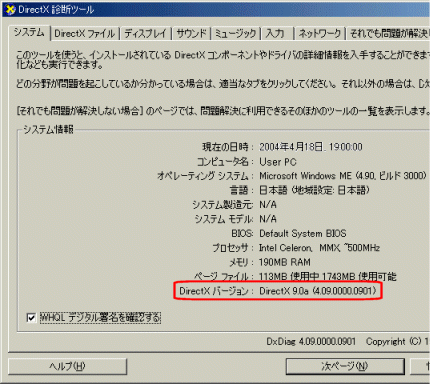Screen dimensions: 430x384
Task: Toggle the WHQL デジタル署名を確認する checkbox
Action: pos(31,318)
